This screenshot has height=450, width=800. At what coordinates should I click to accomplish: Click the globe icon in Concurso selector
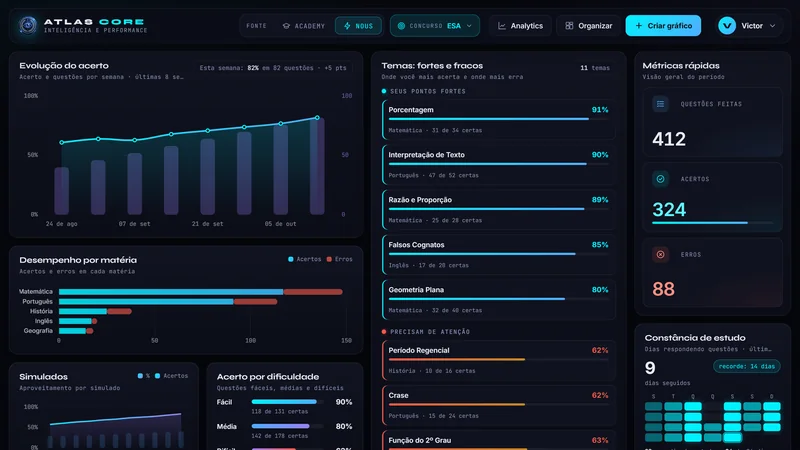click(x=401, y=26)
